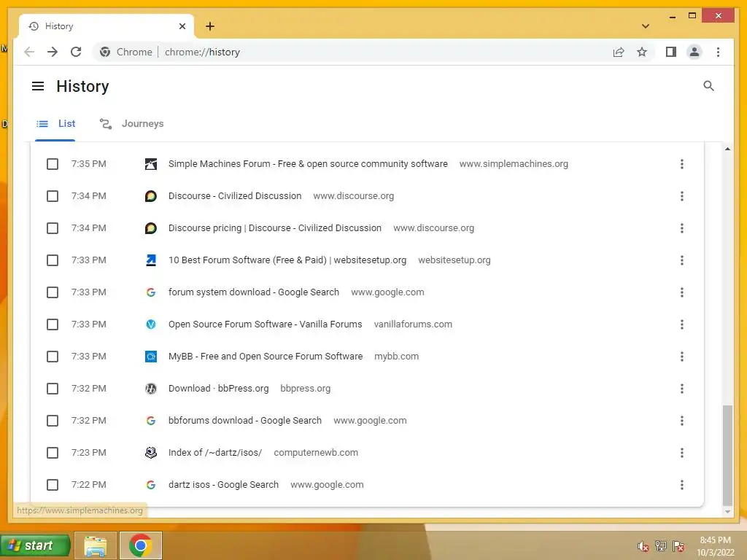Click the search history magnifier icon
Viewport: 747px width, 560px height.
(708, 86)
